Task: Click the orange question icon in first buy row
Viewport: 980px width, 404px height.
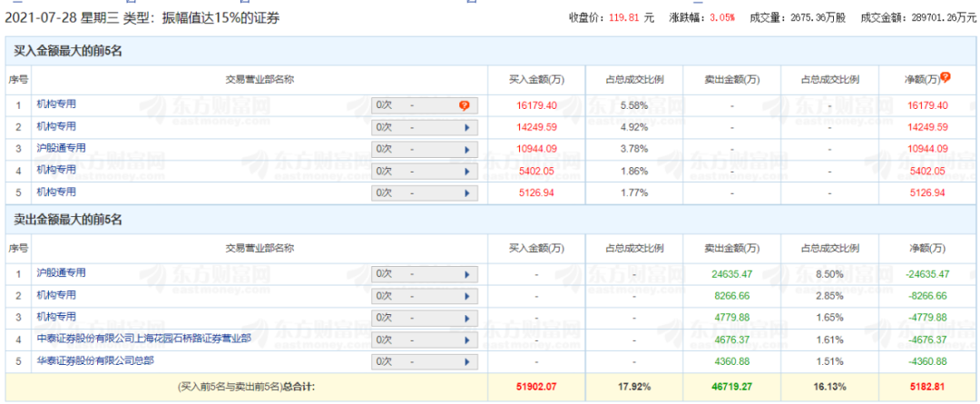Action: (465, 105)
